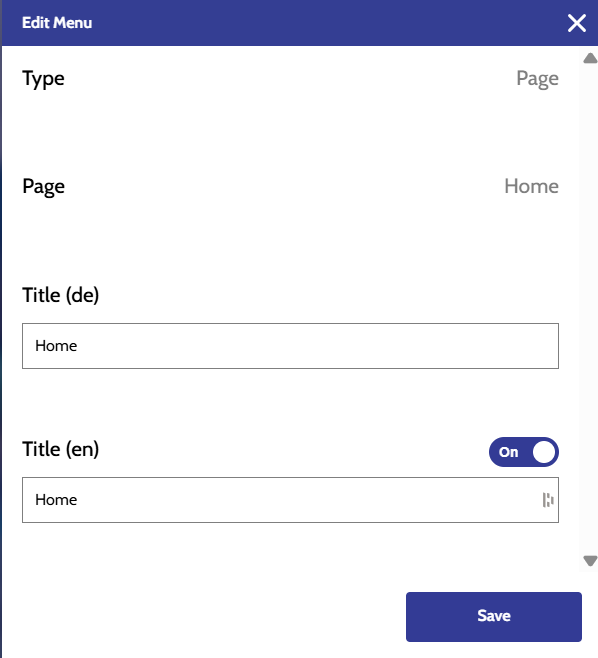Click the autofill icon in Title (en) field
This screenshot has height=658, width=598.
click(x=548, y=500)
